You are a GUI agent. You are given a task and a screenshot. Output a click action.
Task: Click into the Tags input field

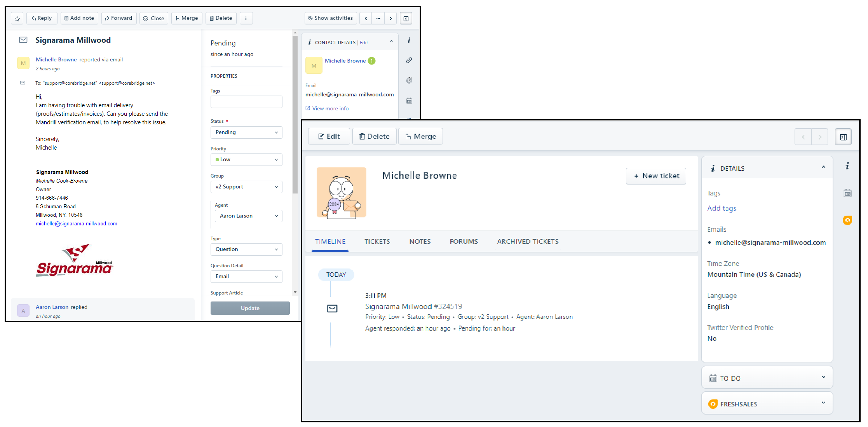[x=246, y=102]
